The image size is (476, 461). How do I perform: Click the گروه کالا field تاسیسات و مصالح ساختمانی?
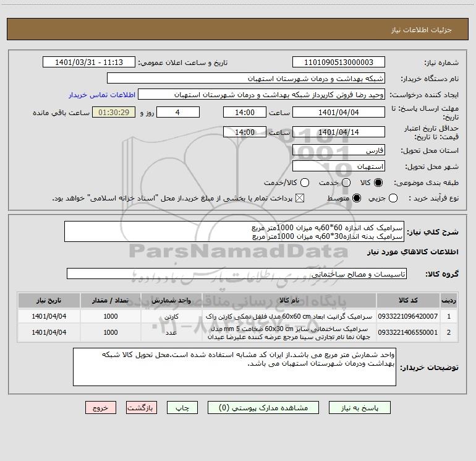pyautogui.click(x=237, y=274)
